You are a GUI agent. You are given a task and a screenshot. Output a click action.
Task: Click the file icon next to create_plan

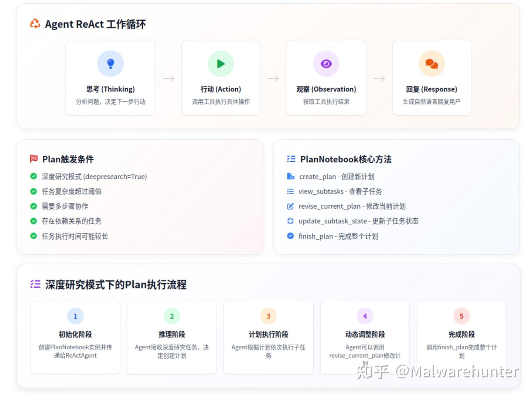click(291, 176)
